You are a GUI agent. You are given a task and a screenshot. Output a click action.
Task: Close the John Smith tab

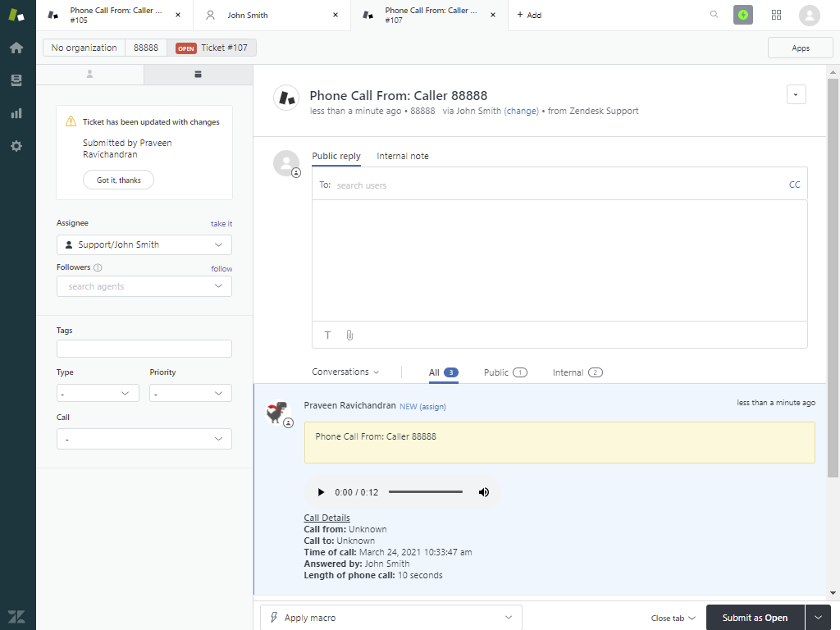point(336,15)
